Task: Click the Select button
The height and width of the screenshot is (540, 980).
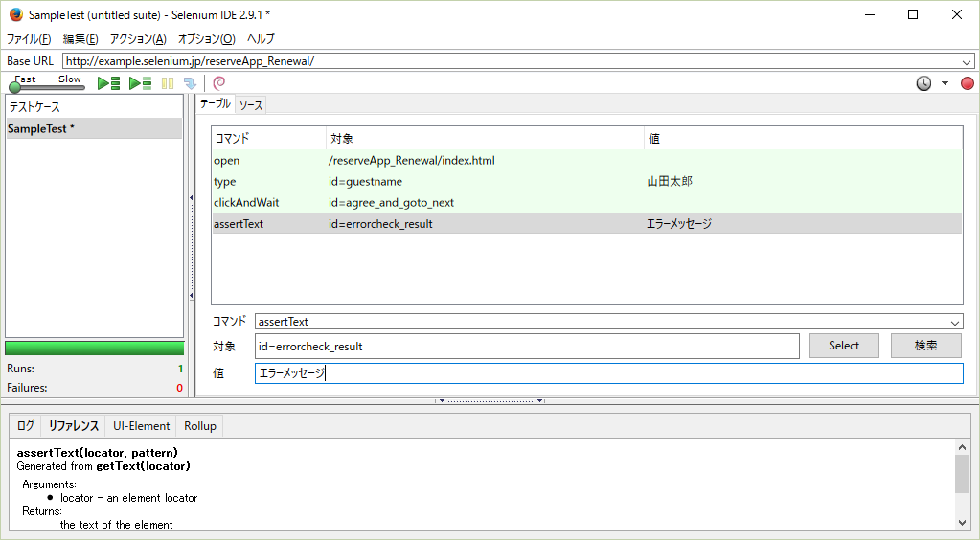Action: click(844, 346)
